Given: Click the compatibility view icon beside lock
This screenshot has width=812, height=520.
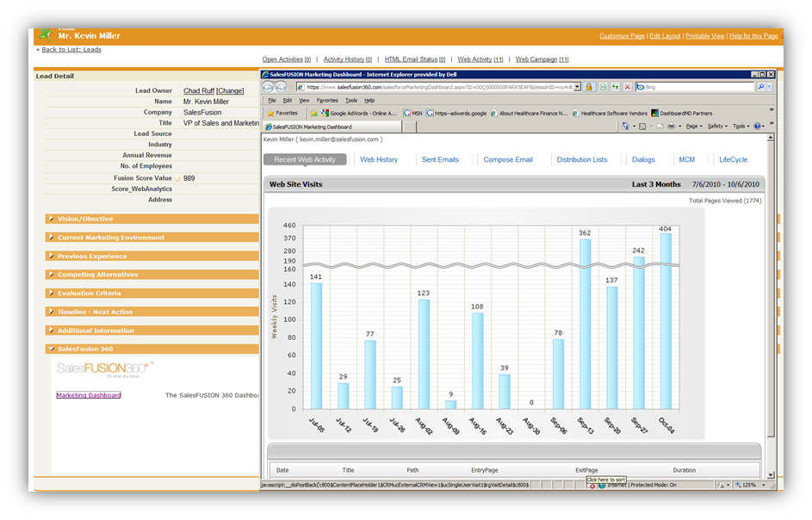Looking at the screenshot, I should [603, 87].
